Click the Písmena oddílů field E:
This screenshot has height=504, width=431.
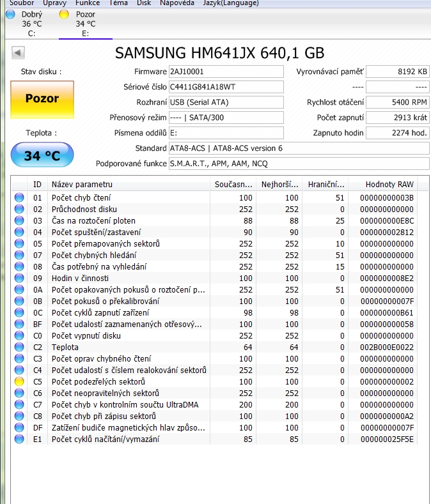pos(226,133)
